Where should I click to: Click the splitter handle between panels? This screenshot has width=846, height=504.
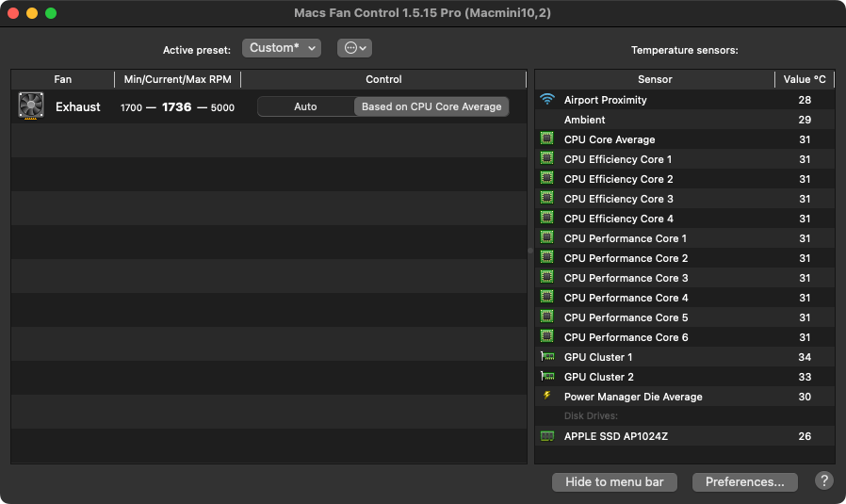click(530, 251)
